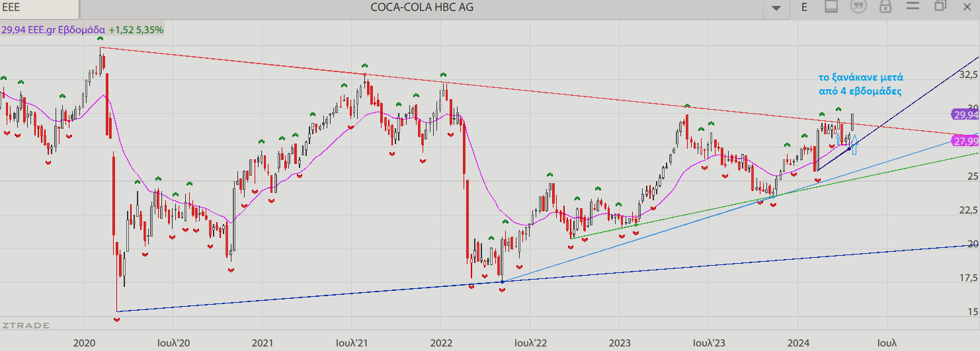Close the chart with the X button
980x351 pixels.
pyautogui.click(x=967, y=6)
